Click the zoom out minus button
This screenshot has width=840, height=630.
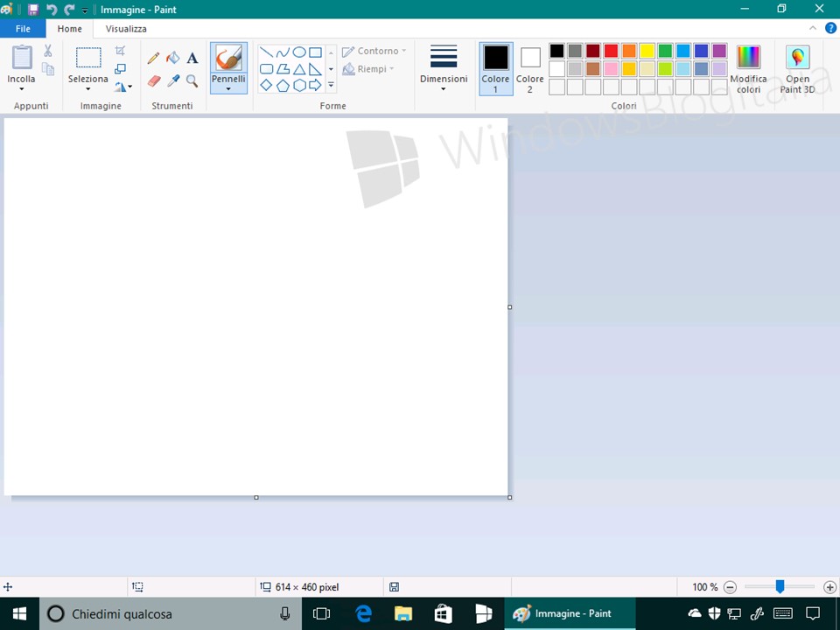(x=730, y=587)
